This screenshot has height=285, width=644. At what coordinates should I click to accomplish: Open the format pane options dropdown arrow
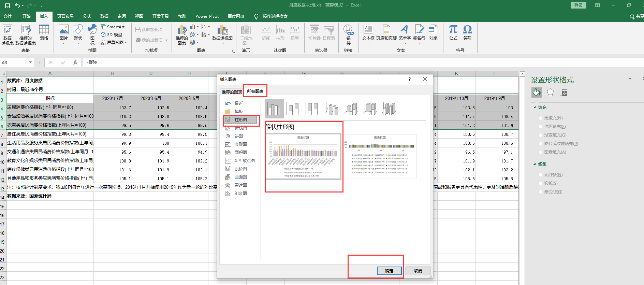pos(630,79)
